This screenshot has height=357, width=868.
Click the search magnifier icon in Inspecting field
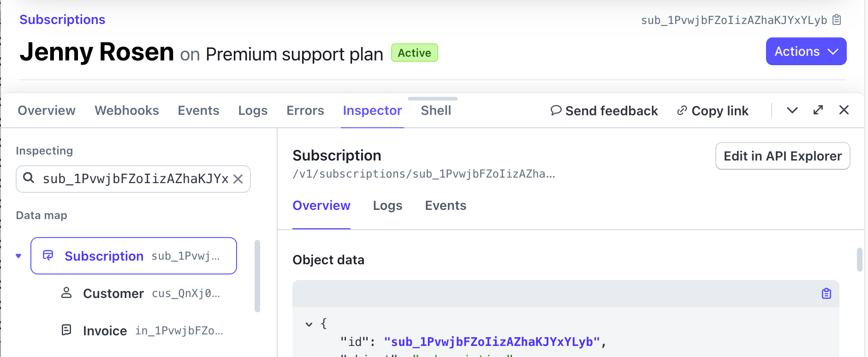[x=29, y=178]
